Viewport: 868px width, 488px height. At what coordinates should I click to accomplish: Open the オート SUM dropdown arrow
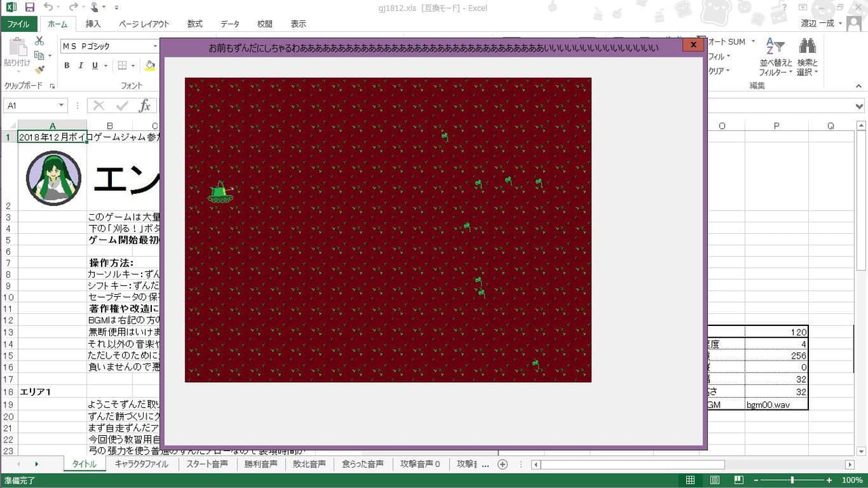(x=754, y=42)
